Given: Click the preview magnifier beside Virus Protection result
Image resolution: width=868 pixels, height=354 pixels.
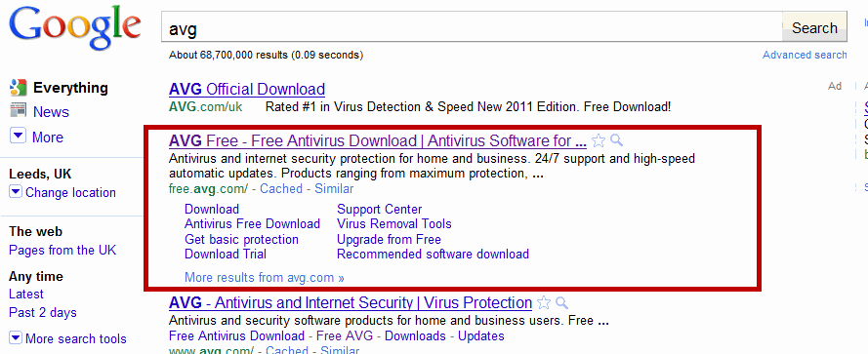Looking at the screenshot, I should tap(561, 302).
